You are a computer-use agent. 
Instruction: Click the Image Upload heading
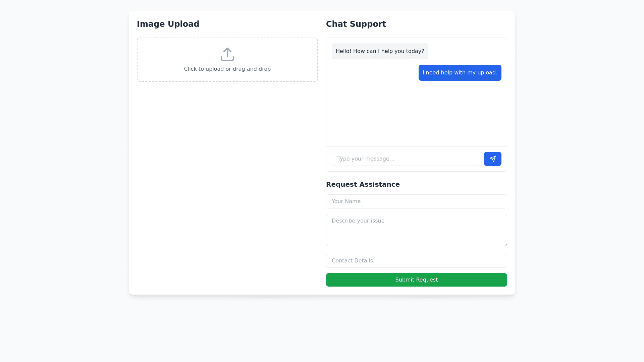(x=168, y=24)
